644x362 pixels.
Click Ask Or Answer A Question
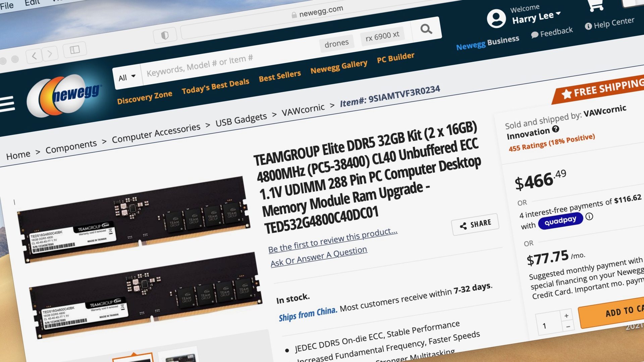point(319,256)
